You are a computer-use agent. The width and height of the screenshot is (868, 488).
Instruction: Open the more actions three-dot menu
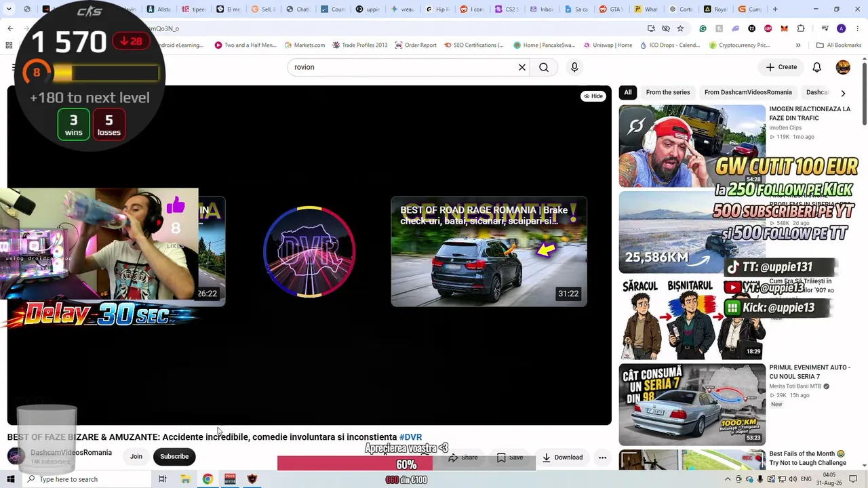(x=602, y=457)
